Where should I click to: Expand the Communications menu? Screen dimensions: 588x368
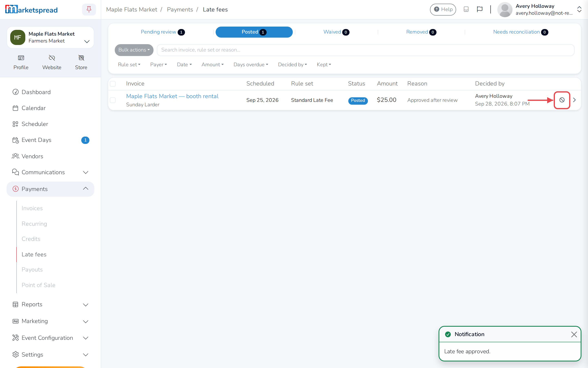click(50, 172)
